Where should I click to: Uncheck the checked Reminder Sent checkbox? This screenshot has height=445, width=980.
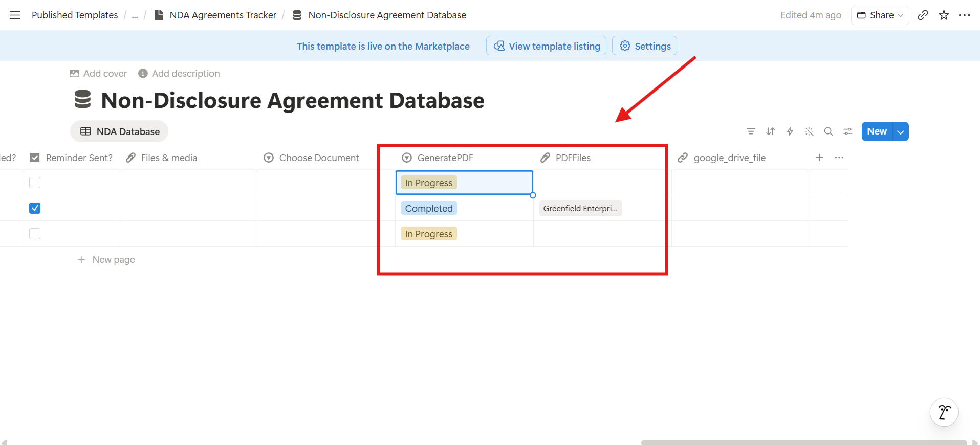click(35, 208)
